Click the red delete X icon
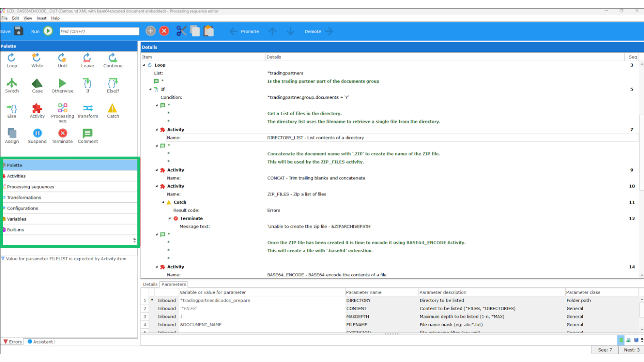 (164, 31)
